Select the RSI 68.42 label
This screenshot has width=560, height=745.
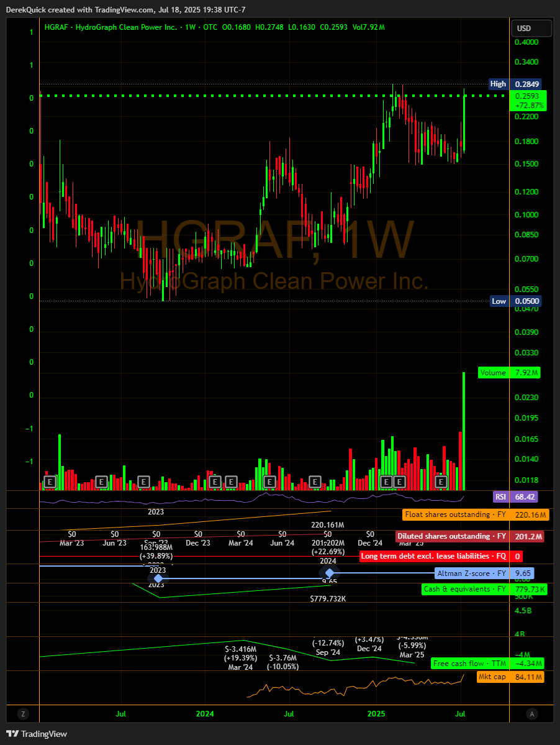tap(515, 497)
